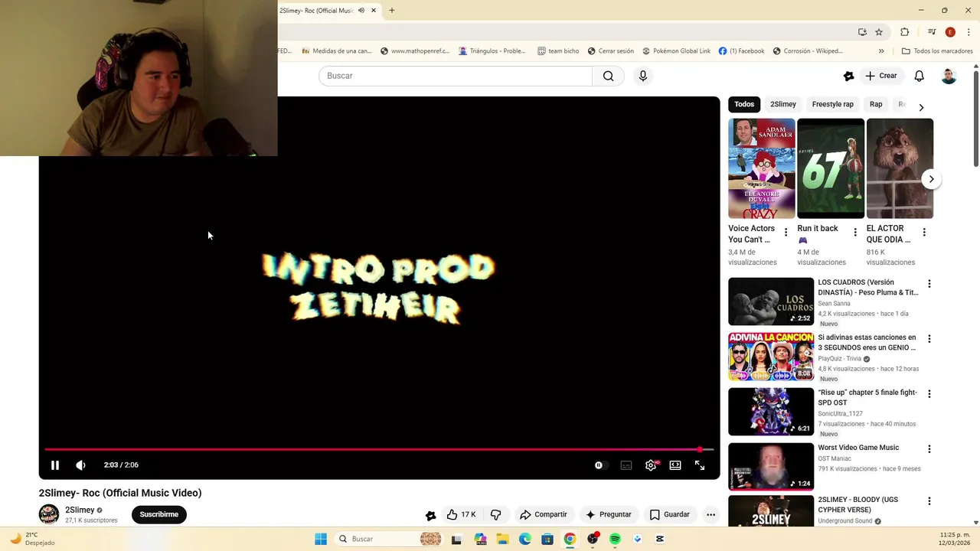The image size is (980, 551).
Task: Save video with the Guardar button
Action: [670, 514]
